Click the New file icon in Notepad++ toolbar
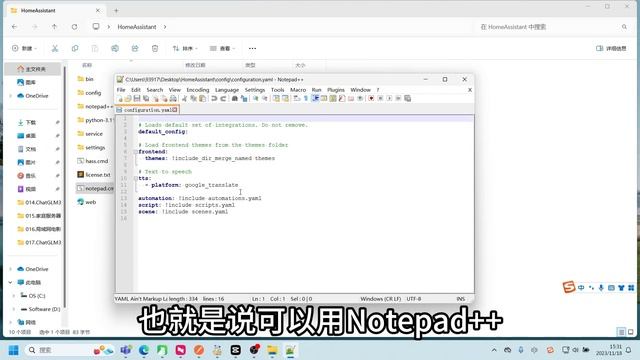This screenshot has height=360, width=640. coord(120,98)
